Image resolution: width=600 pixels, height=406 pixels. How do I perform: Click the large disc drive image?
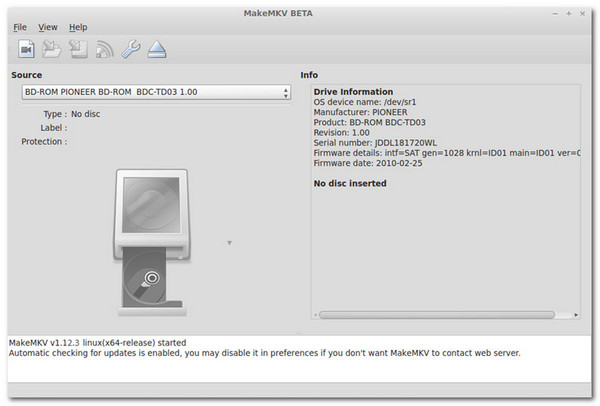click(x=152, y=243)
